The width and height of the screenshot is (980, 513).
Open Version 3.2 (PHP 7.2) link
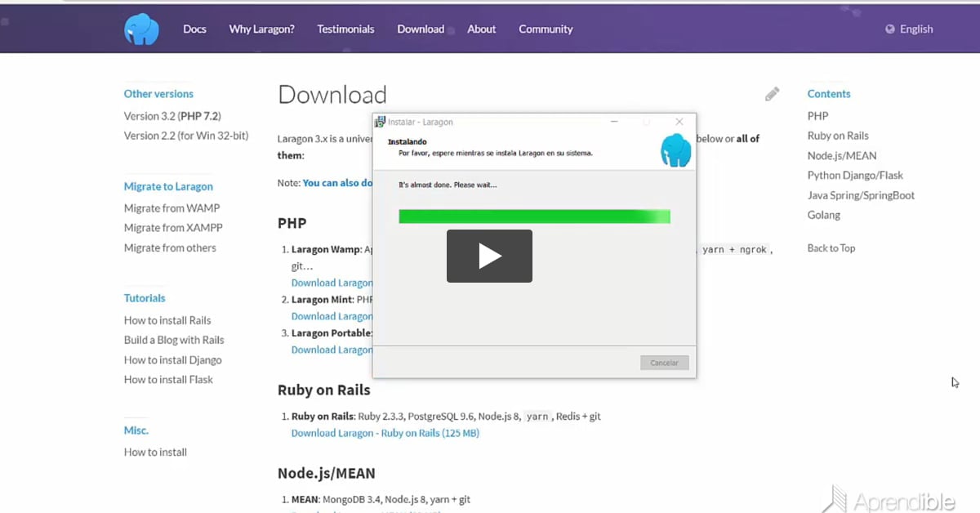172,116
